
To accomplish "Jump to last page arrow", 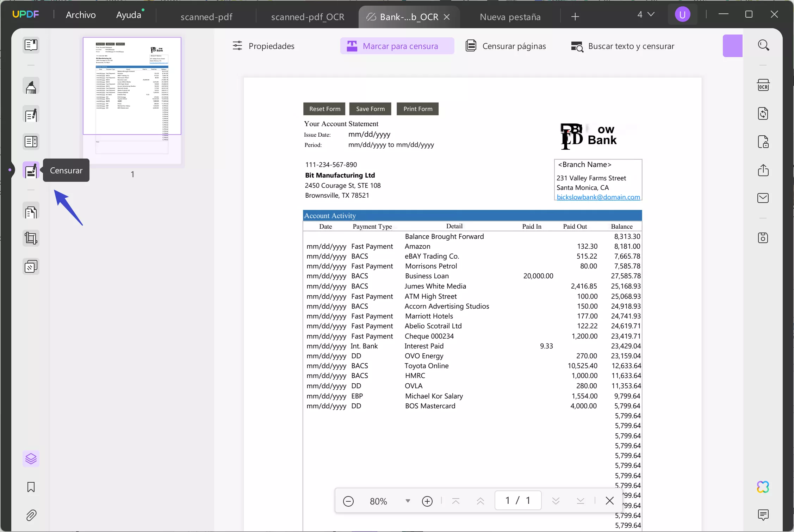I will 581,501.
